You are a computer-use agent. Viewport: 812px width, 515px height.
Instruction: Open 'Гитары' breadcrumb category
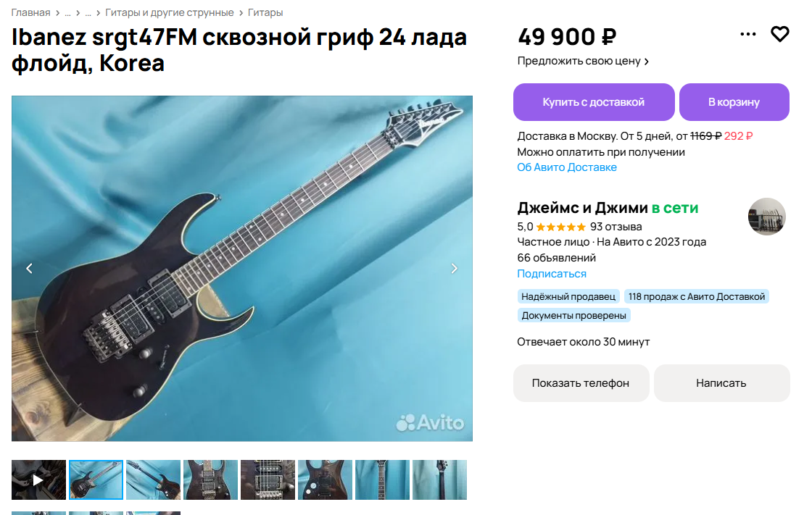265,12
